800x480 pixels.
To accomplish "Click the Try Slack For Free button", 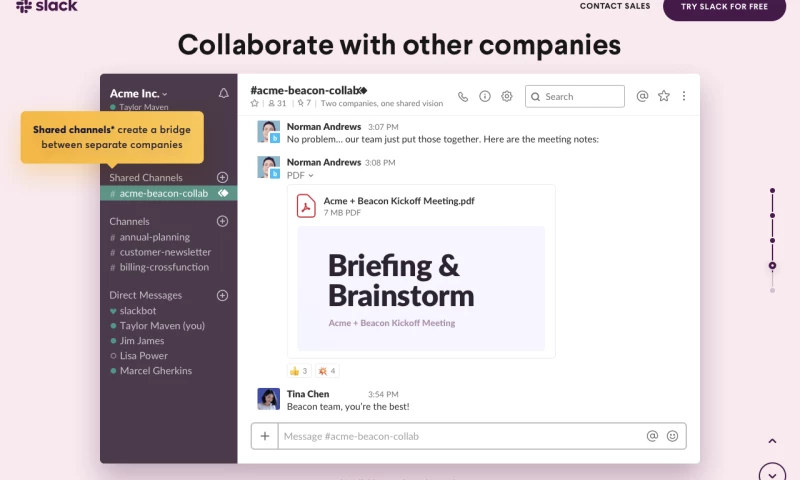I will point(724,7).
